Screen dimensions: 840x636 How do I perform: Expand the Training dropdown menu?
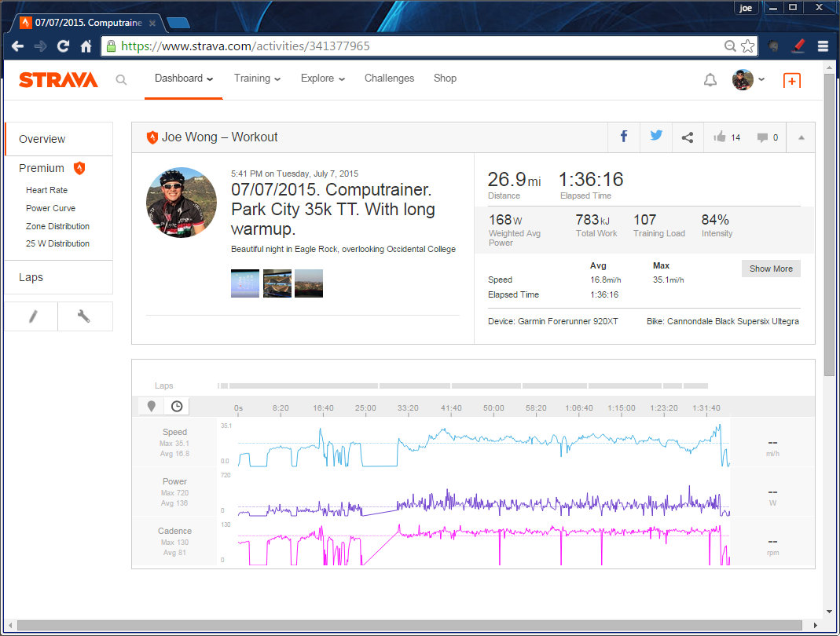tap(257, 79)
